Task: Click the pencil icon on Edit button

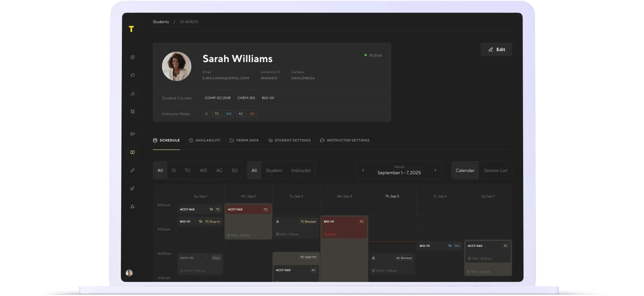Action: click(x=491, y=50)
